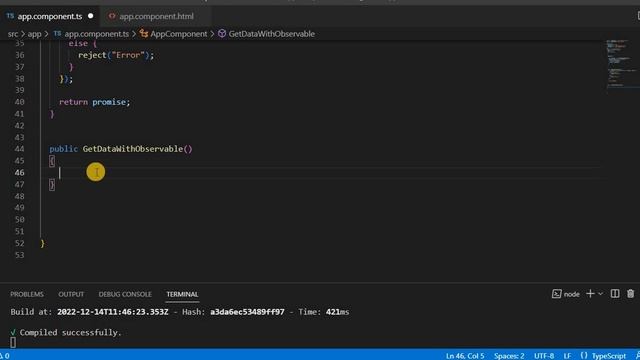The height and width of the screenshot is (360, 640).
Task: Change the file encoding UTF-8
Action: point(544,356)
